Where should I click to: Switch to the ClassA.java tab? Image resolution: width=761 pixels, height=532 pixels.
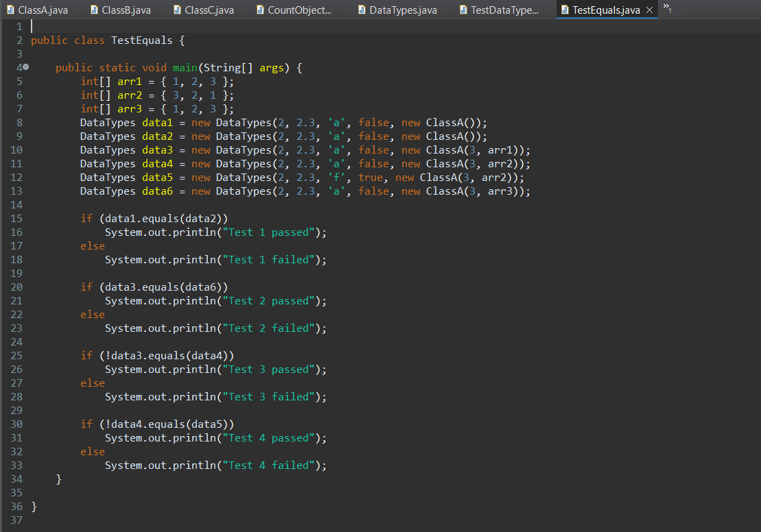point(43,10)
